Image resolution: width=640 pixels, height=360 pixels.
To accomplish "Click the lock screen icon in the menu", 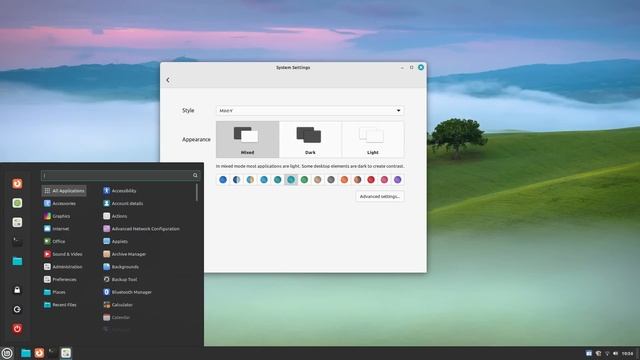I will pos(17,290).
